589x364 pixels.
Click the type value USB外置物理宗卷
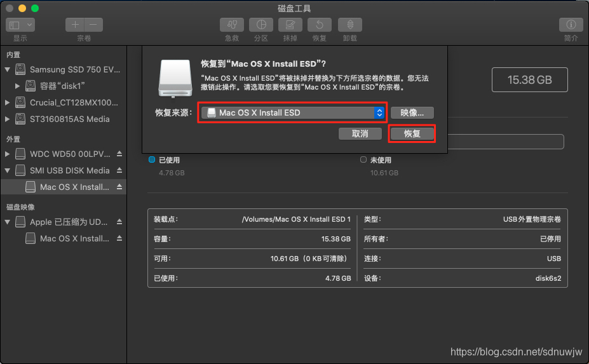click(532, 219)
